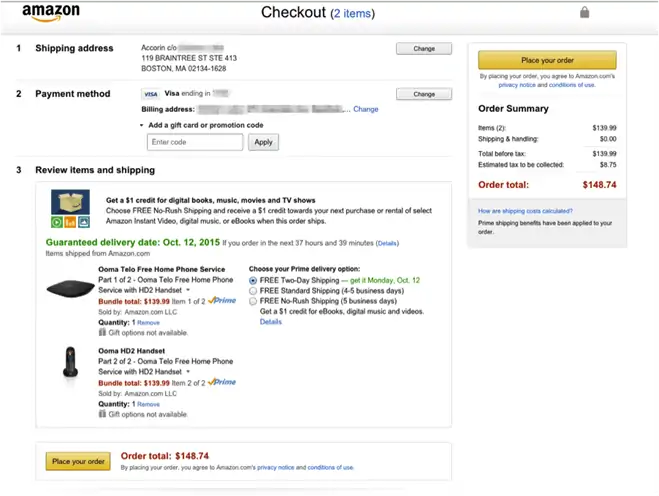Viewport: 659px width, 496px height.
Task: Click the secure checkout padlock icon
Action: click(x=585, y=12)
